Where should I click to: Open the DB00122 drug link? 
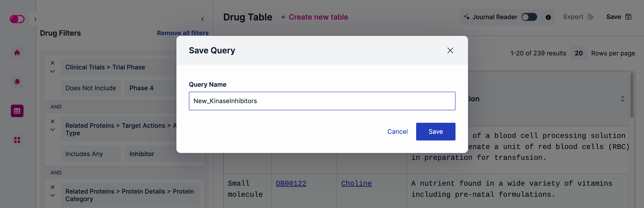[291, 183]
